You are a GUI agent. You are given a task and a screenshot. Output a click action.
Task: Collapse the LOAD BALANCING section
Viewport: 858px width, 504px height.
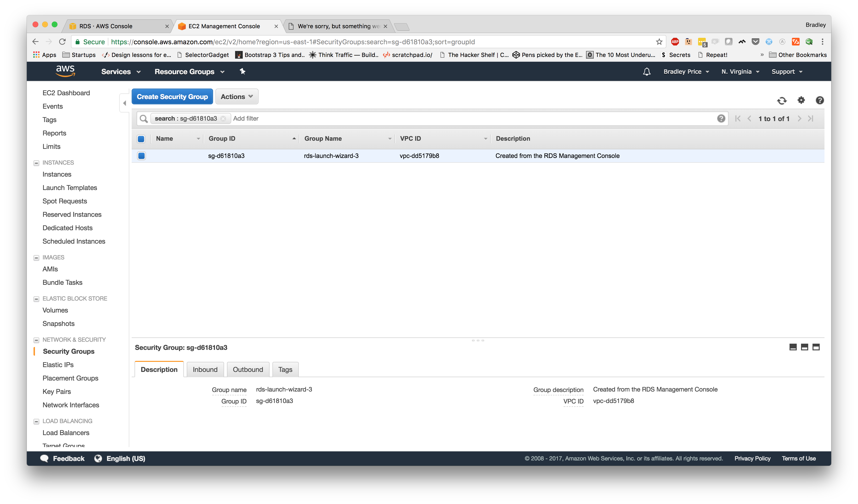pyautogui.click(x=36, y=422)
